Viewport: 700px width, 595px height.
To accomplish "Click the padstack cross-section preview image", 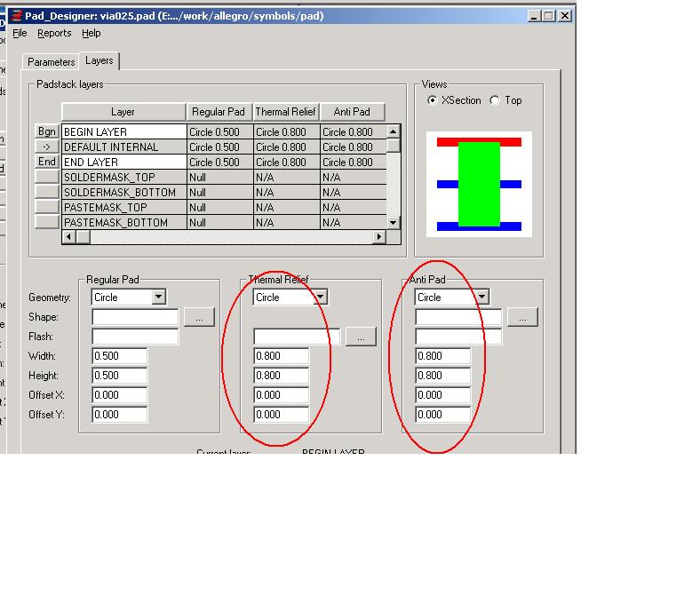I will [x=479, y=184].
